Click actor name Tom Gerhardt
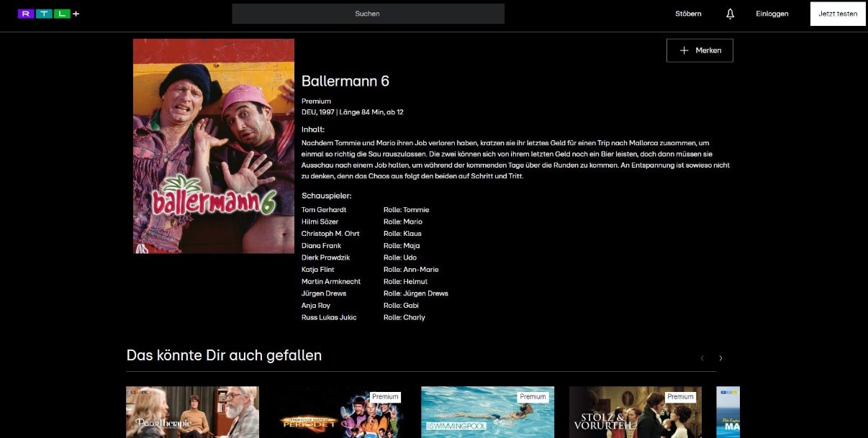The image size is (868, 438). click(x=324, y=210)
